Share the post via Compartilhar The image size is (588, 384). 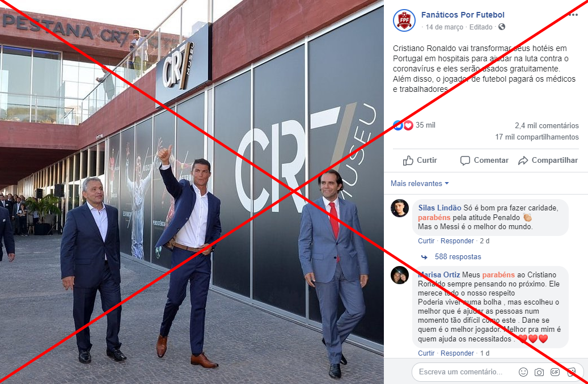[548, 161]
